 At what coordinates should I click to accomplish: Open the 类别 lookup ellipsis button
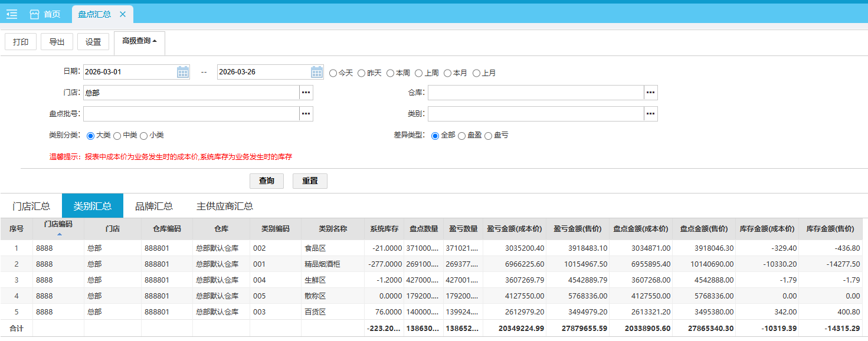click(x=650, y=114)
